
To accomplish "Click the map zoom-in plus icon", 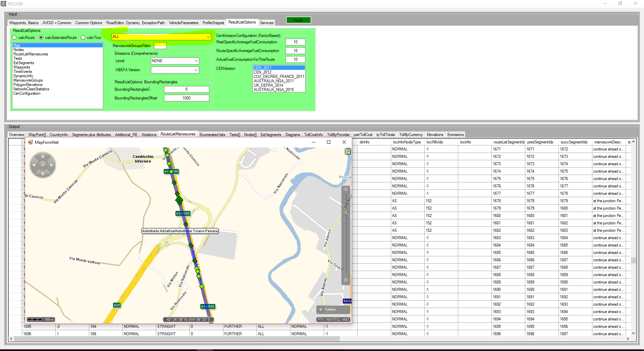I will coord(346,190).
